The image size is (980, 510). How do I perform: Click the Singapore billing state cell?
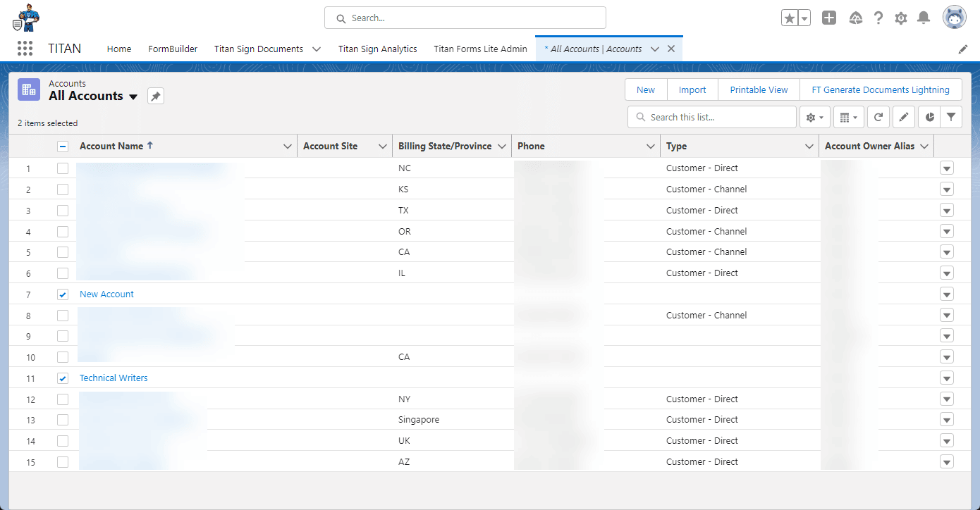click(x=419, y=420)
